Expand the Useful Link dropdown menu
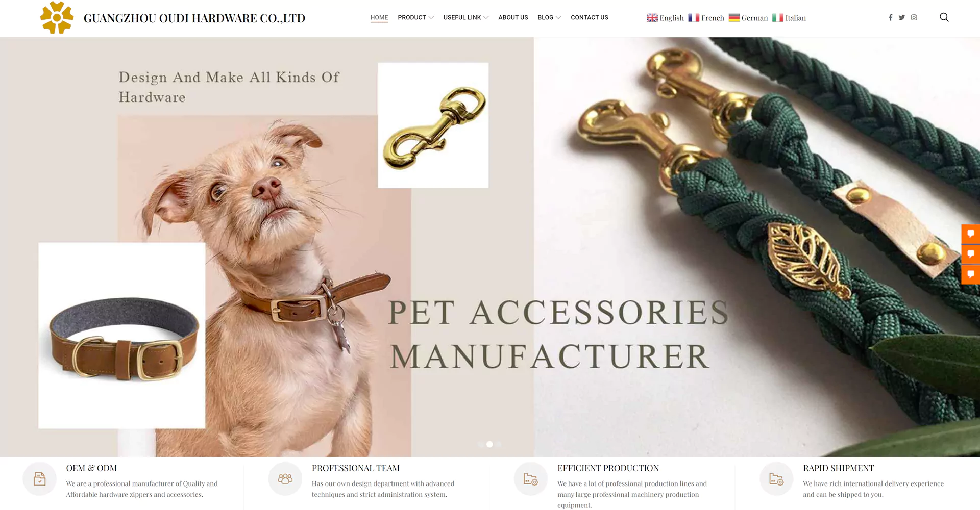 pyautogui.click(x=466, y=17)
